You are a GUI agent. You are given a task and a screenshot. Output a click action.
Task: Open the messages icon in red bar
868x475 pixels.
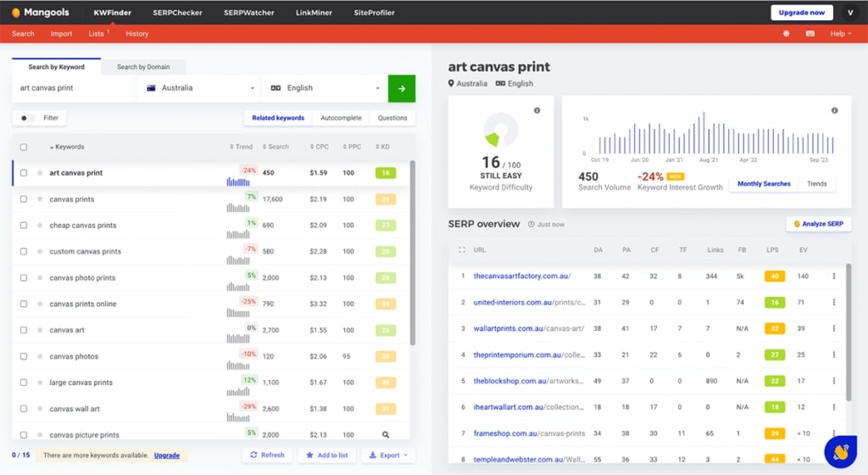coord(810,34)
